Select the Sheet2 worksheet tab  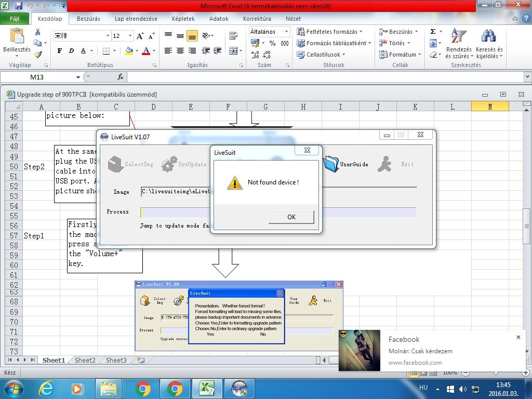[x=85, y=361]
